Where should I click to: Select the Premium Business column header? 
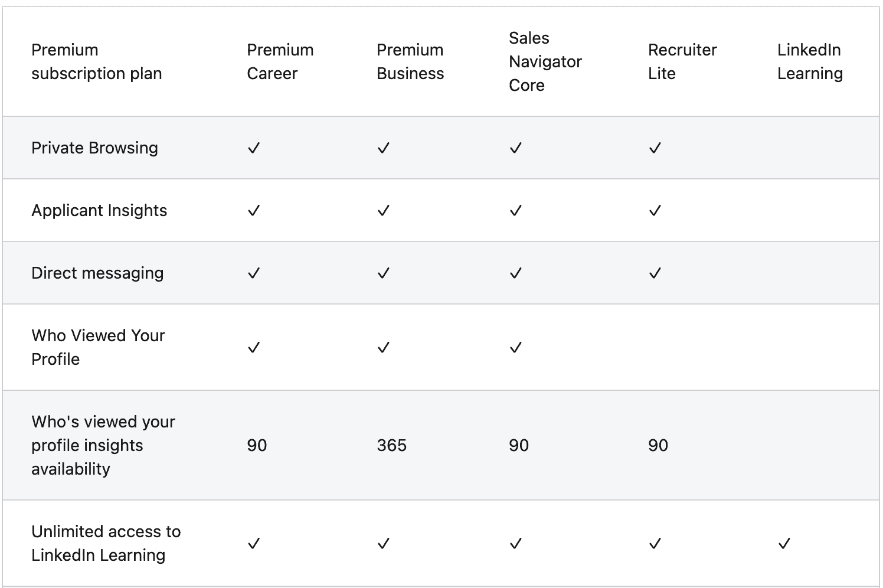(x=410, y=61)
